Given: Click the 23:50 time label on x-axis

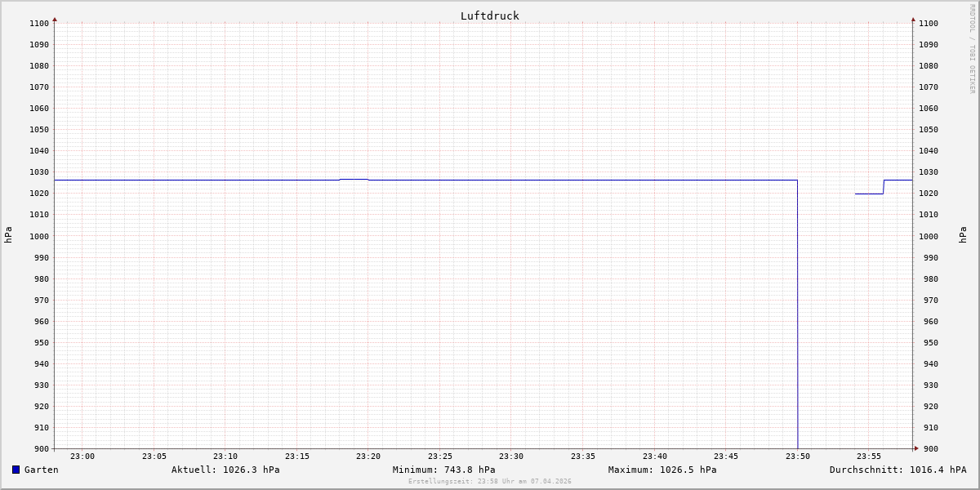Looking at the screenshot, I should click(x=797, y=457).
